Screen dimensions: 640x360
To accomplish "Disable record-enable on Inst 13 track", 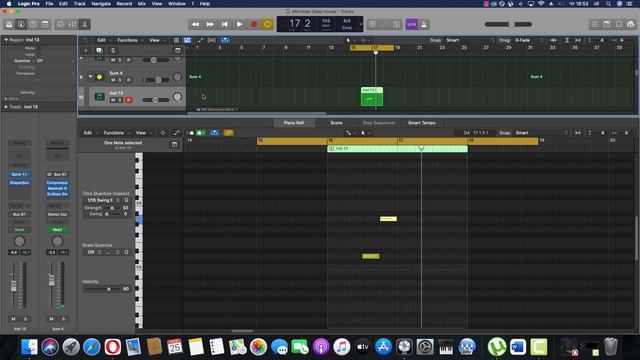I will (128, 100).
